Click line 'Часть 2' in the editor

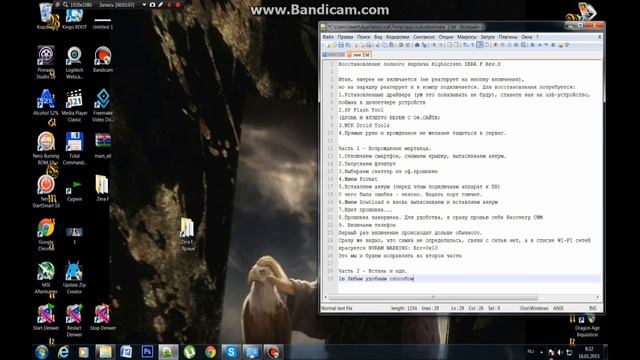tap(373, 271)
